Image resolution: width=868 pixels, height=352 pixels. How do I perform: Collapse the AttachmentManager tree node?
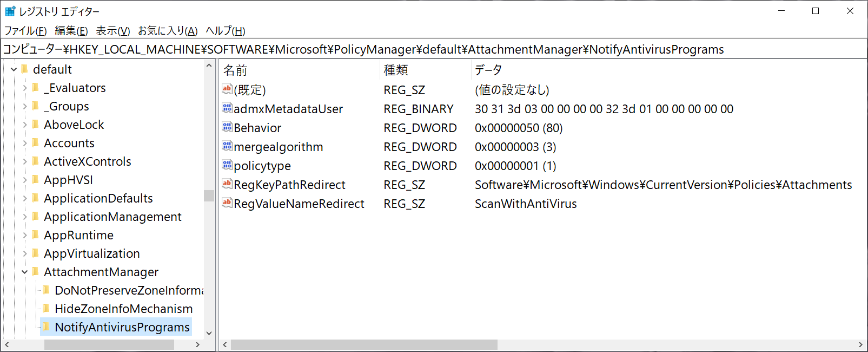coord(25,272)
